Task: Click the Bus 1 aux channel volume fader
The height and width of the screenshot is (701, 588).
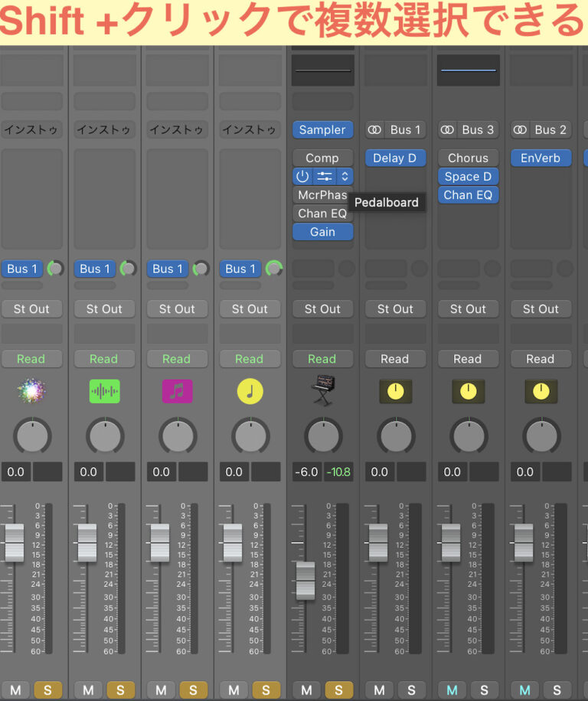Action: (378, 543)
